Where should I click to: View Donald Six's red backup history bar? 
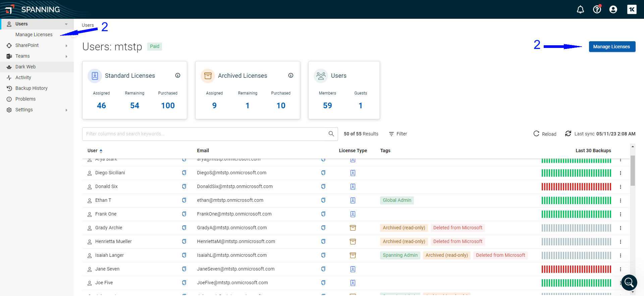coord(576,187)
